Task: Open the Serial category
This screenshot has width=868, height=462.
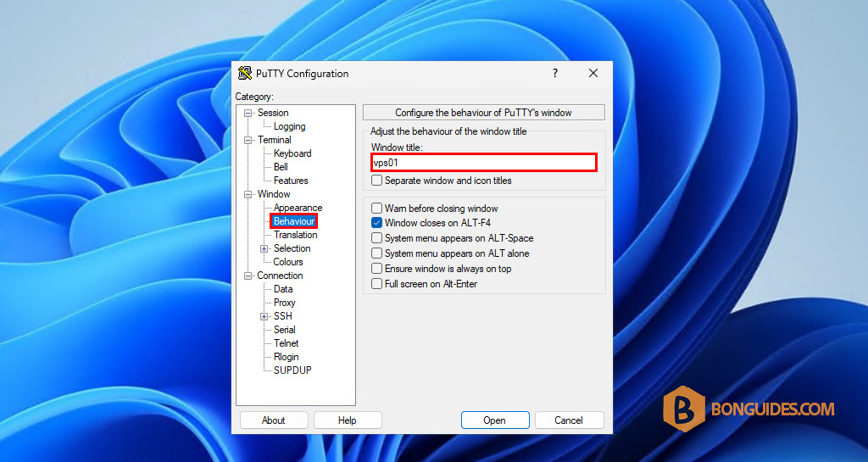Action: click(285, 330)
